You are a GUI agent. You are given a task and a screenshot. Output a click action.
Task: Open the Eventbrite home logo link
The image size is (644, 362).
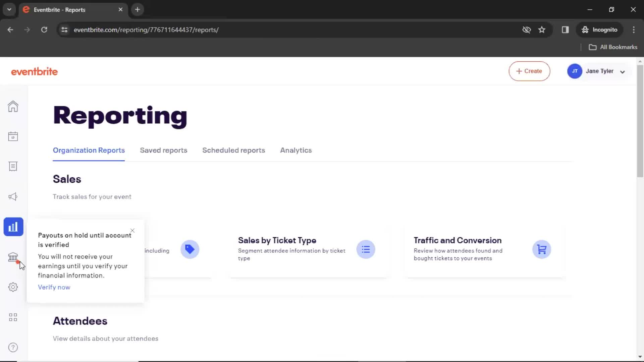pos(35,71)
